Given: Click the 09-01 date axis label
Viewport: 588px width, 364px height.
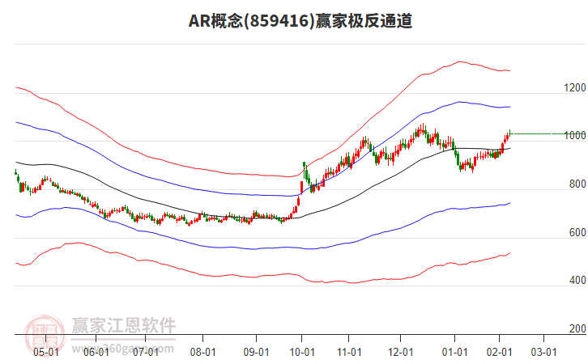Looking at the screenshot, I should (x=256, y=352).
